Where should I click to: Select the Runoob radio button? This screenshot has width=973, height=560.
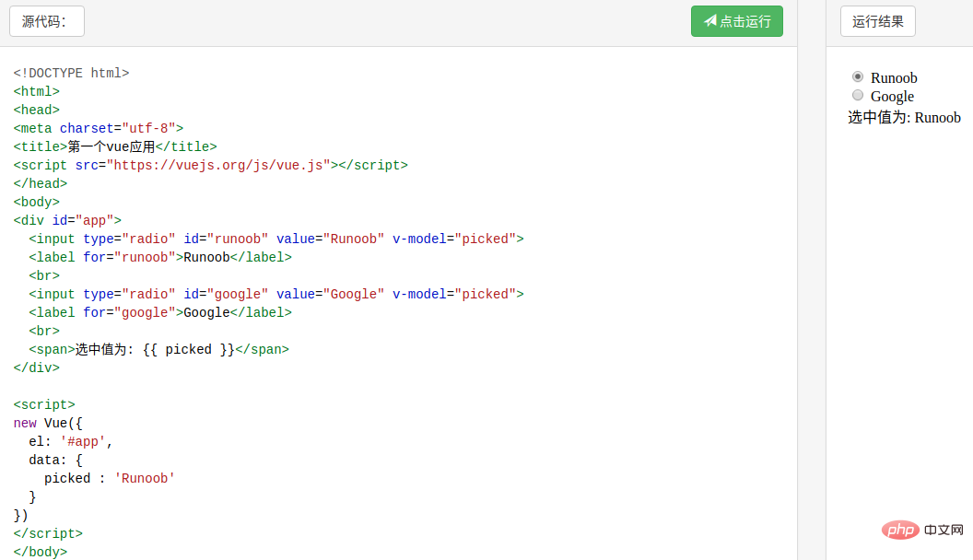point(858,76)
